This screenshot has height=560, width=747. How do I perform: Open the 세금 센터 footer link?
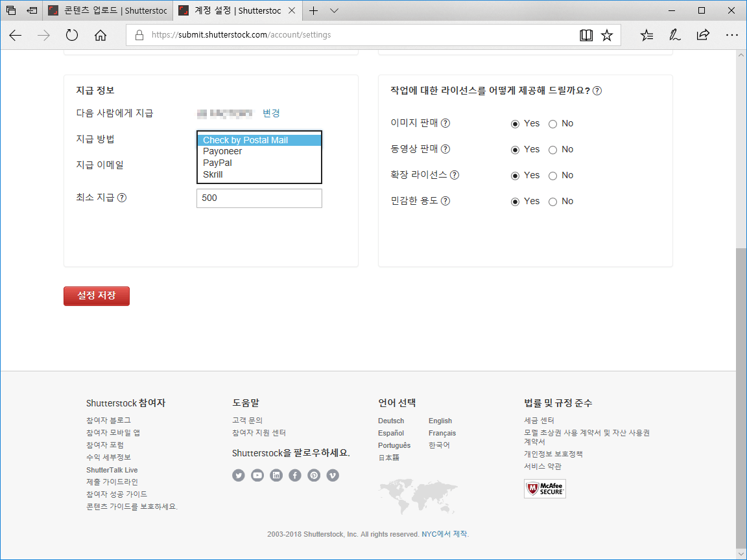click(x=539, y=421)
